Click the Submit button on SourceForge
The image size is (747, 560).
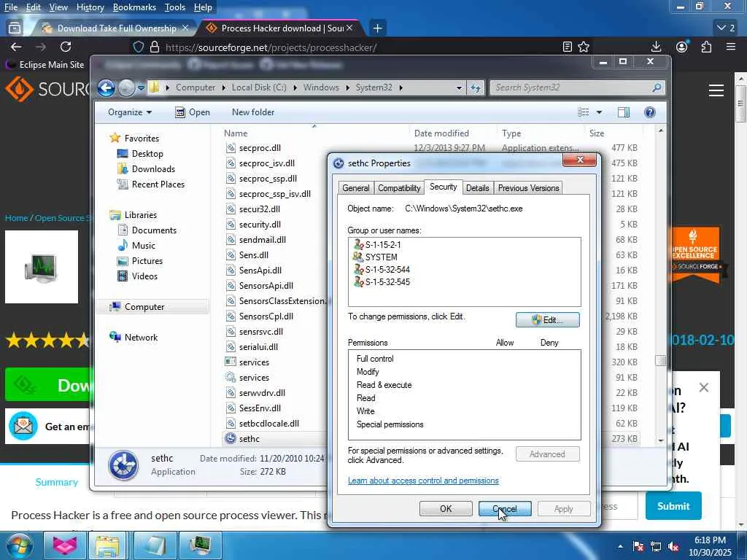click(x=673, y=506)
